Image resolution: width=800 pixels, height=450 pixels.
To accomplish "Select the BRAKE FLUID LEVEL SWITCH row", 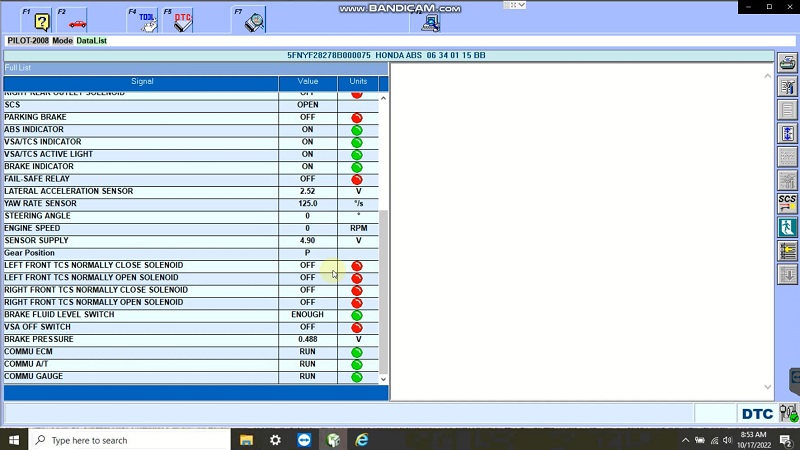I will [191, 315].
